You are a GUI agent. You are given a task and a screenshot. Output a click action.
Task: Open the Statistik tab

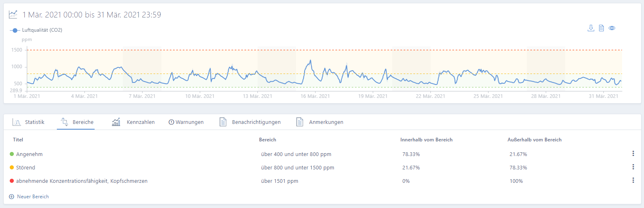pyautogui.click(x=28, y=122)
